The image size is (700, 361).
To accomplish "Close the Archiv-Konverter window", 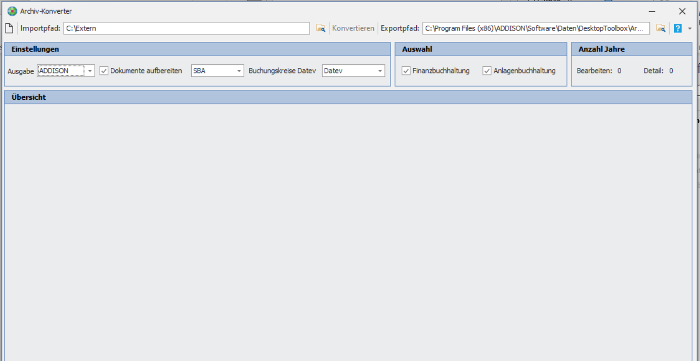I will click(x=682, y=11).
